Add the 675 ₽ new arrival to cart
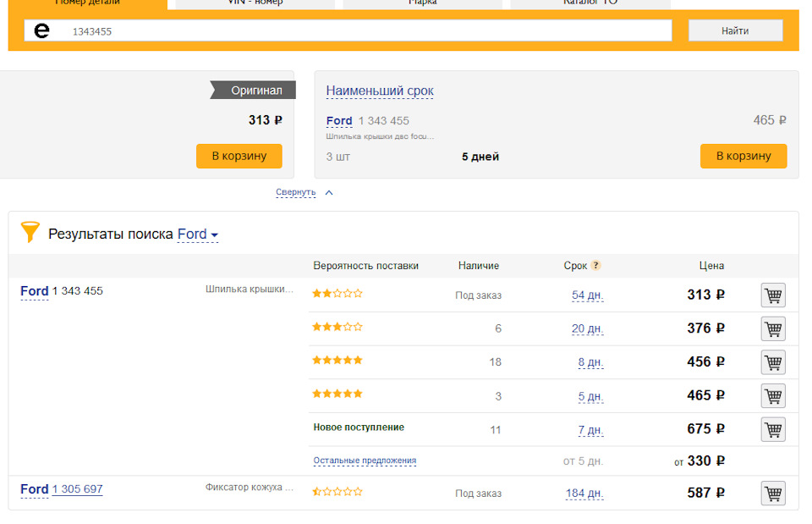 (x=773, y=429)
